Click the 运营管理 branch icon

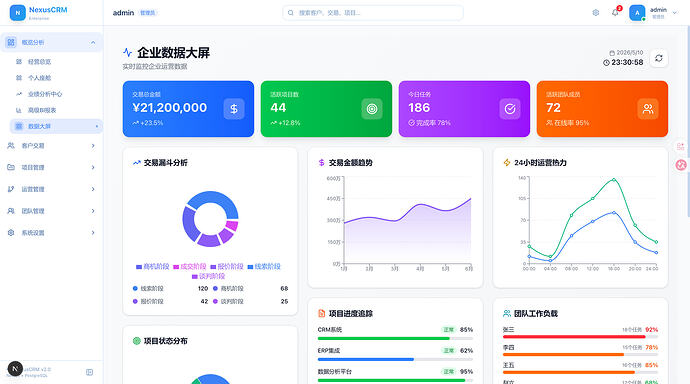click(x=11, y=189)
